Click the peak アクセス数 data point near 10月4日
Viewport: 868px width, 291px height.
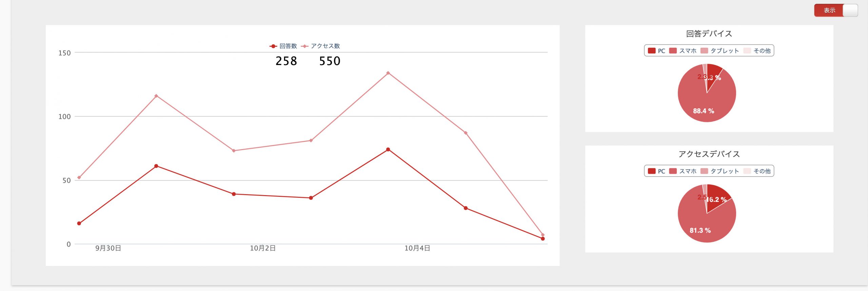coord(388,73)
